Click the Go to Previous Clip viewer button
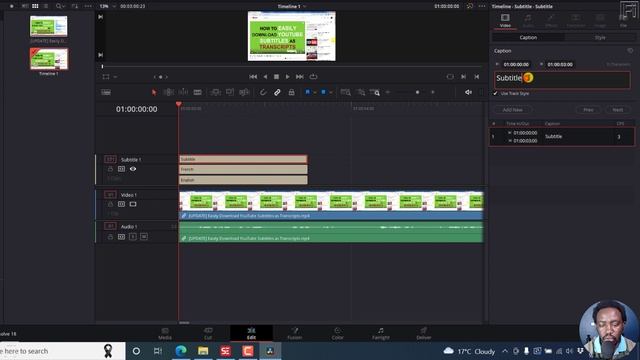 click(476, 77)
